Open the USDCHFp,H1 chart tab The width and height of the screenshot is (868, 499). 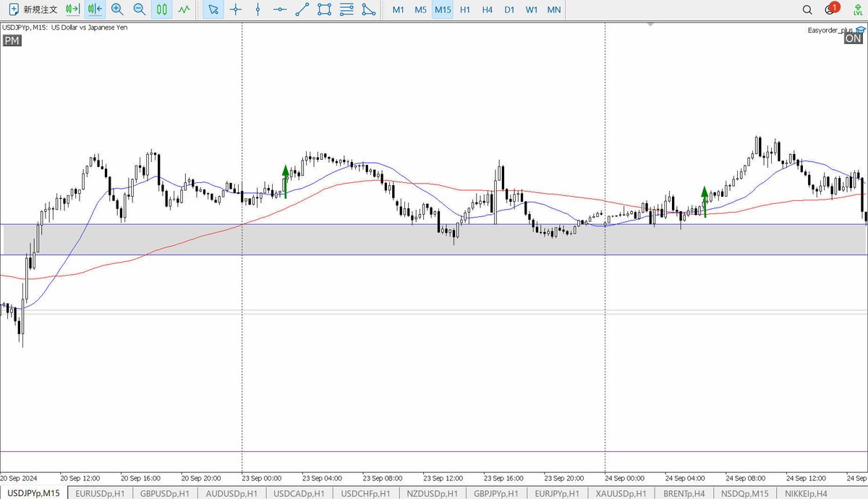tap(366, 492)
